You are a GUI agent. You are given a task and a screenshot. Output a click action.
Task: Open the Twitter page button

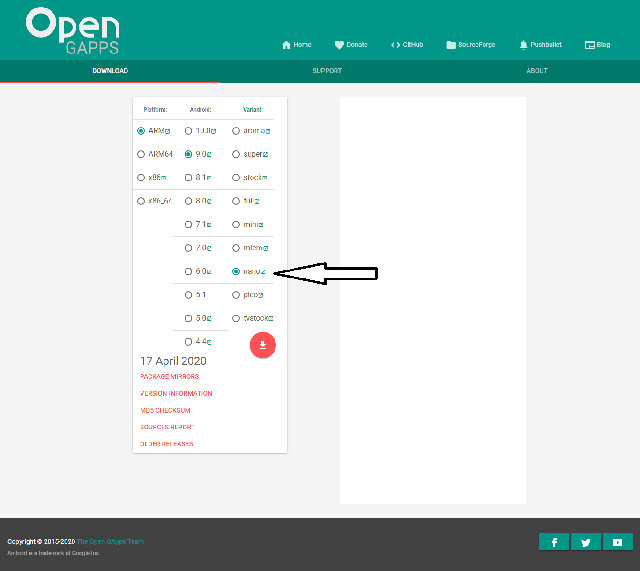(x=586, y=542)
